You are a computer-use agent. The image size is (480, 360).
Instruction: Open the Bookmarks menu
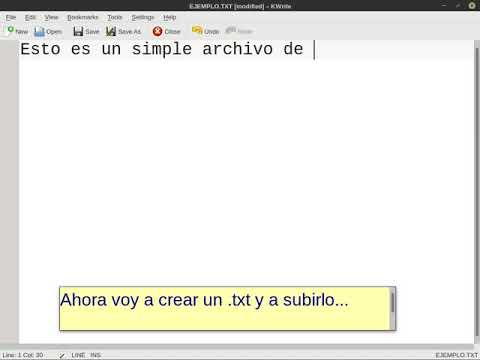[x=83, y=17]
